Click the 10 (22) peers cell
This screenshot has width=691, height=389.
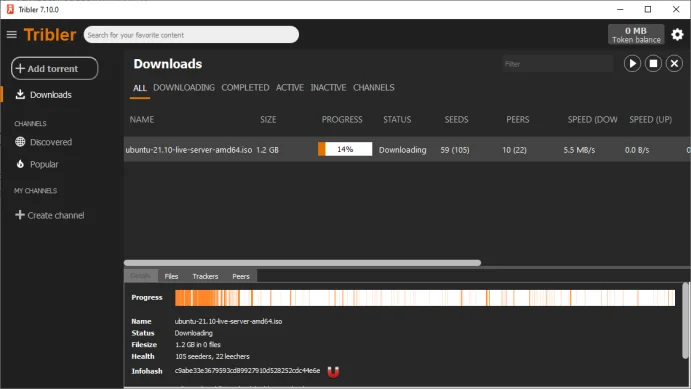click(514, 150)
